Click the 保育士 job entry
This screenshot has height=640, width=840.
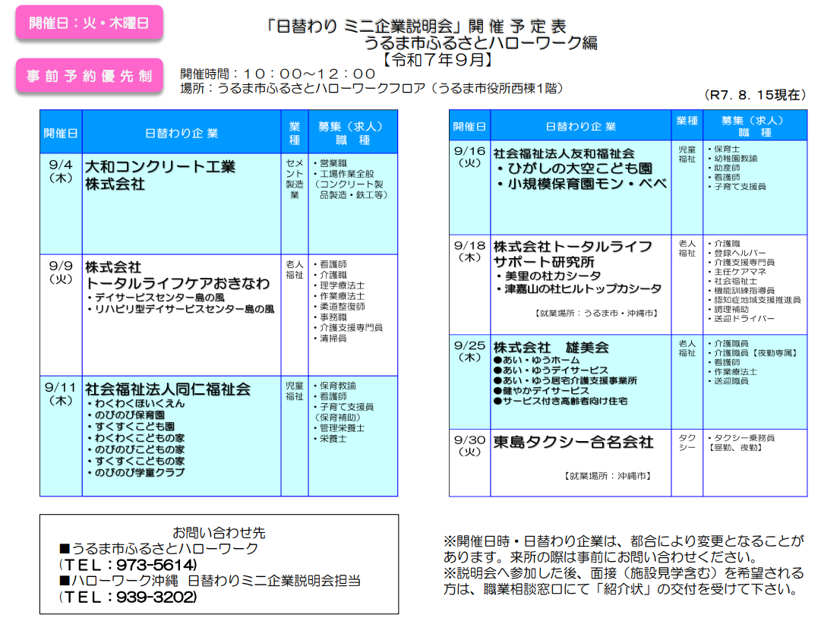point(724,149)
